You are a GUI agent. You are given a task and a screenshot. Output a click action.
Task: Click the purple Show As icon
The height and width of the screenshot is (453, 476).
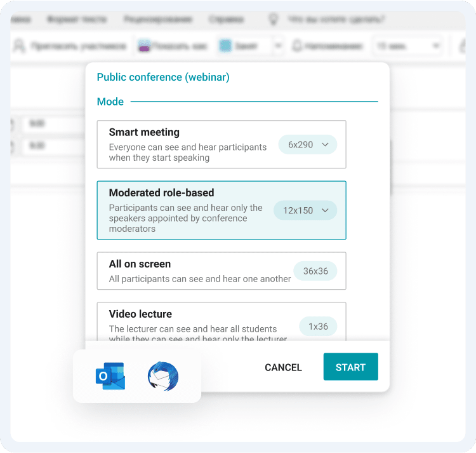pyautogui.click(x=144, y=46)
